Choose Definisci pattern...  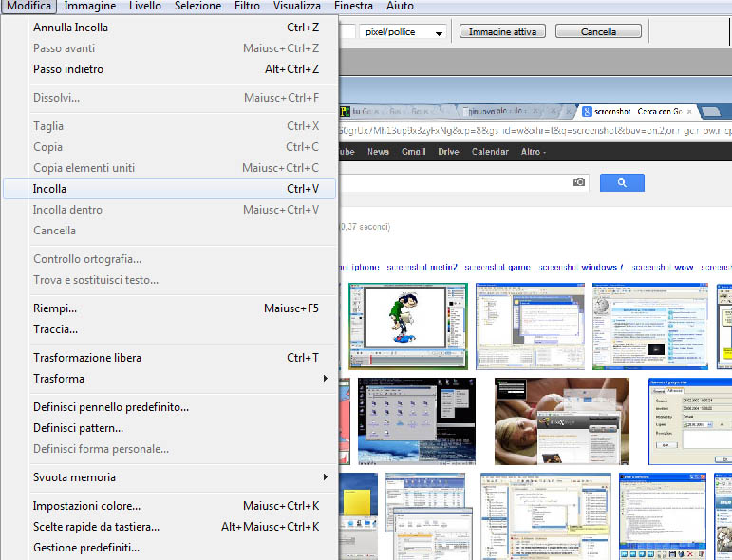[x=170, y=428]
